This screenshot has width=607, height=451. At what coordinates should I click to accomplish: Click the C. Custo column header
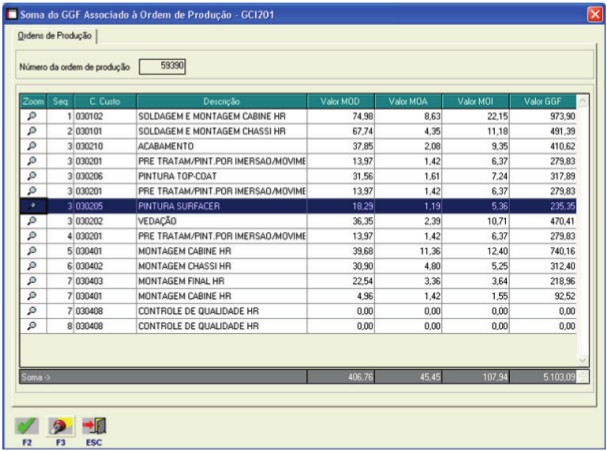coord(105,101)
